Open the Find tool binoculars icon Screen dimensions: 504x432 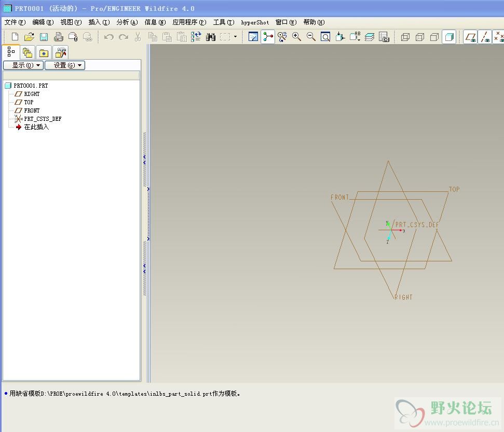click(211, 37)
